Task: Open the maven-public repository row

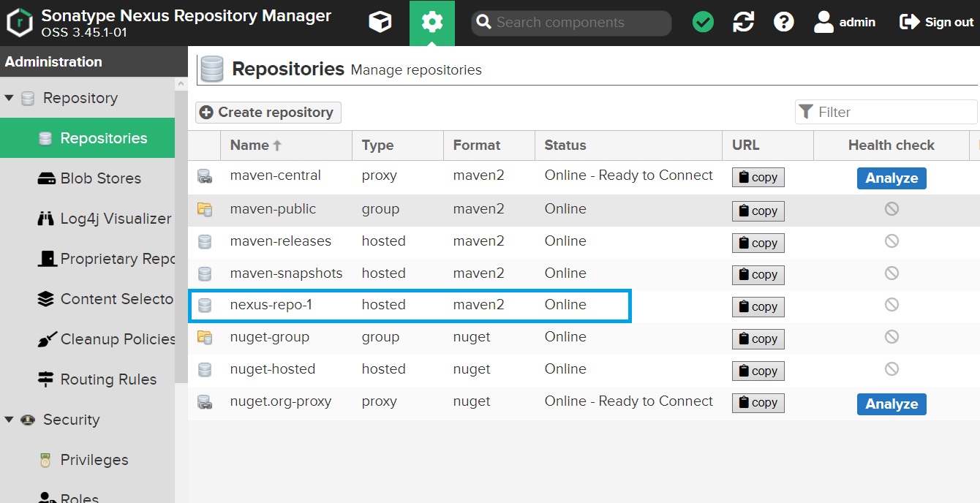Action: coord(584,209)
